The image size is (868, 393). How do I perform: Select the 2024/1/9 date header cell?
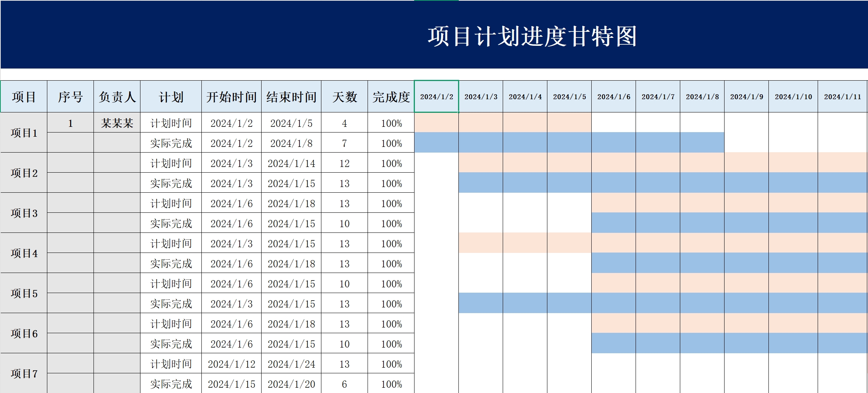tap(746, 97)
